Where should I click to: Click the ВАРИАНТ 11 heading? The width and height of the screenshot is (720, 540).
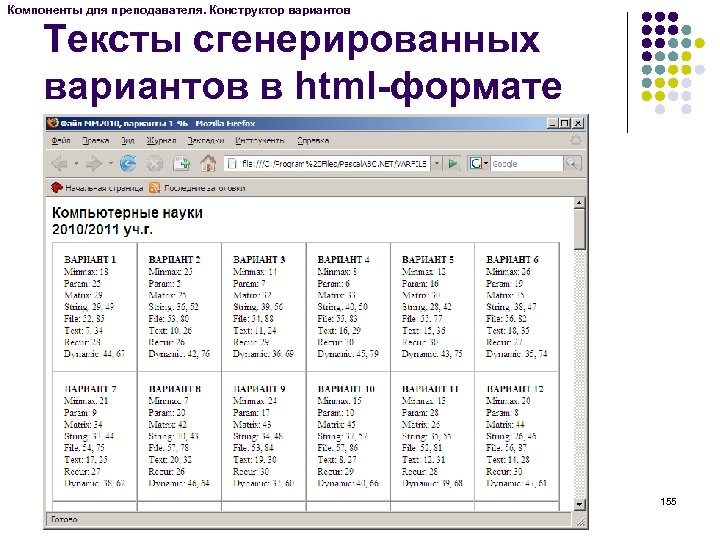click(431, 389)
